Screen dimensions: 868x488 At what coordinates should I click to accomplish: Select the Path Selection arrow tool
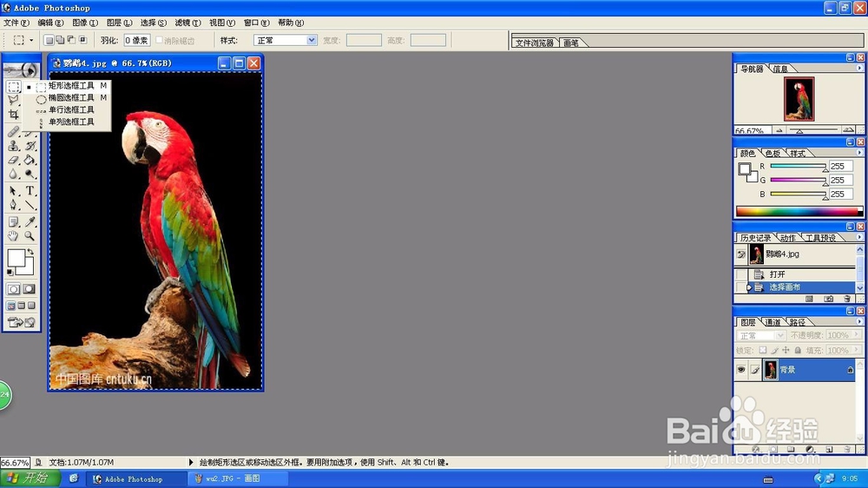pos(13,191)
